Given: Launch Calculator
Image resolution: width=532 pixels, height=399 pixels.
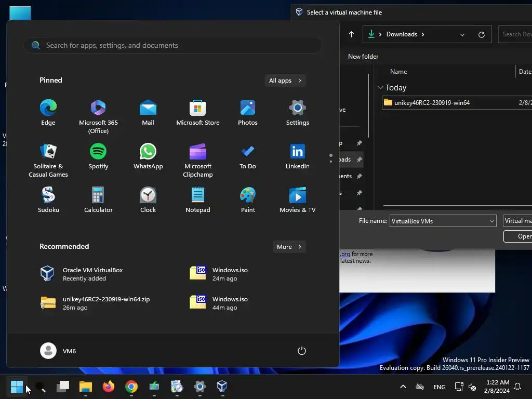Looking at the screenshot, I should [98, 200].
